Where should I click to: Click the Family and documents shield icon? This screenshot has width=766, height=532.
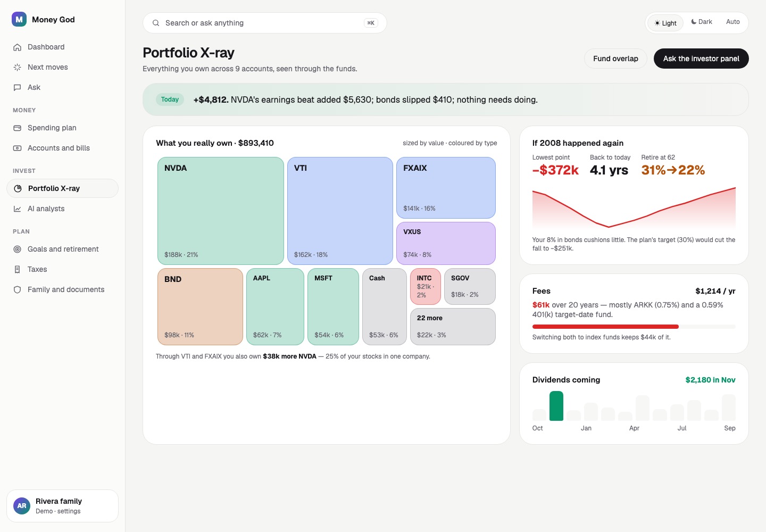[17, 289]
